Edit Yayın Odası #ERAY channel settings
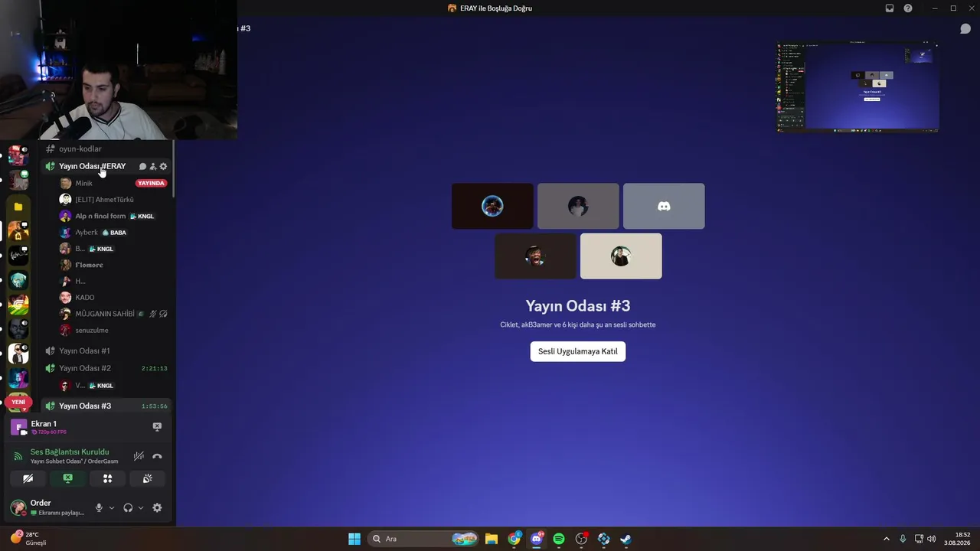This screenshot has width=980, height=551. point(163,166)
